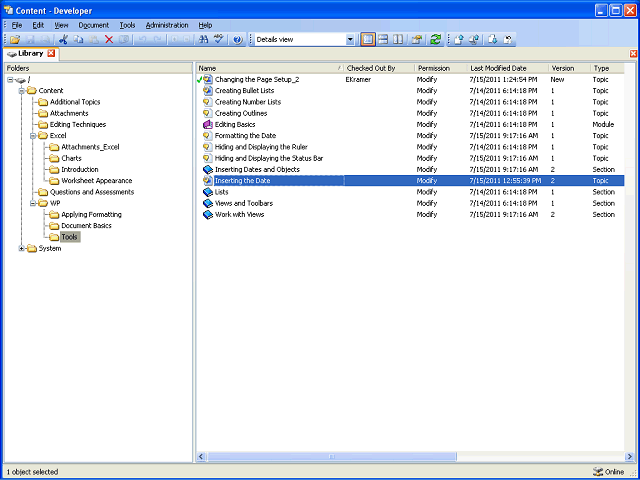Run the ABC spell check icon
Screen dimensions: 640x480
(x=219, y=40)
